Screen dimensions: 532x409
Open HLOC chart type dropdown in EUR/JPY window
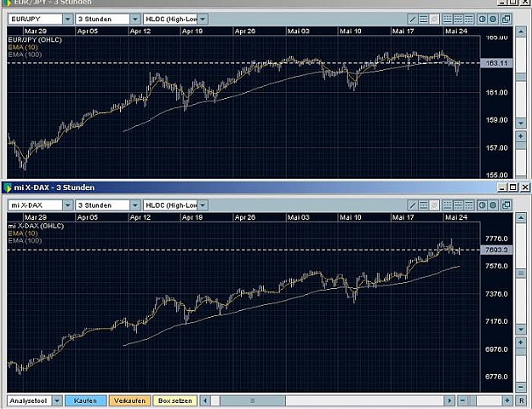pyautogui.click(x=203, y=19)
